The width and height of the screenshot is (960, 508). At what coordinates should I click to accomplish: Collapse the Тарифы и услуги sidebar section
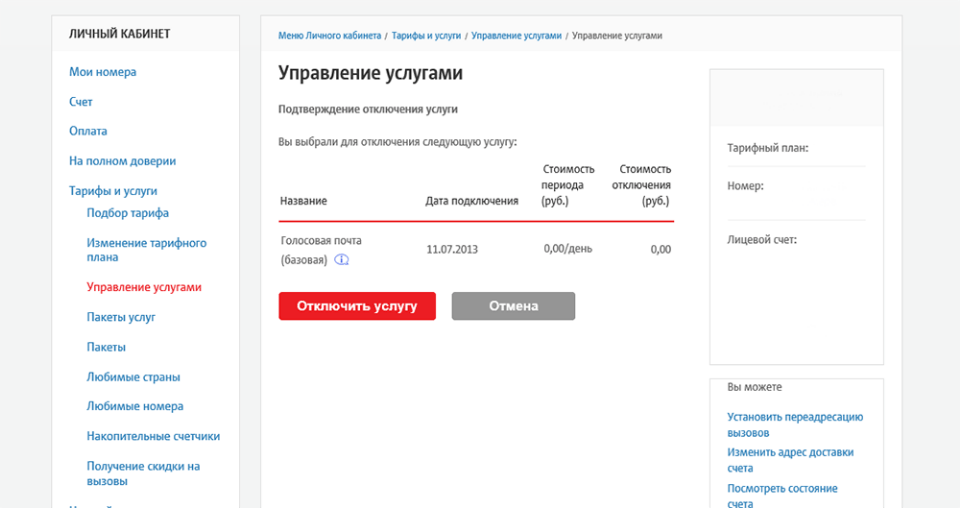click(113, 191)
